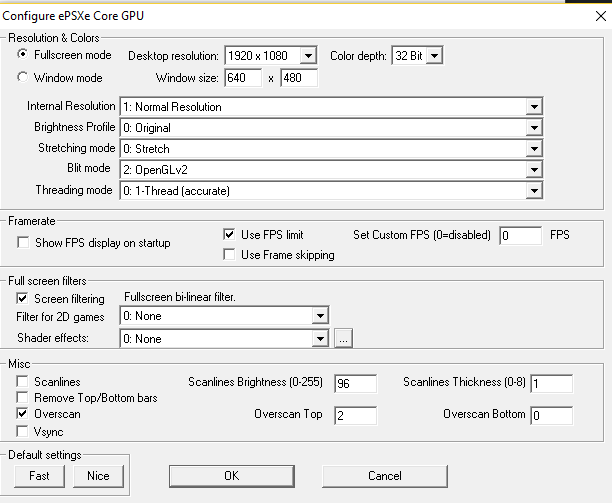Viewport: 612px width, 503px height.
Task: Click the Overscan Bottom input field
Action: click(x=552, y=416)
